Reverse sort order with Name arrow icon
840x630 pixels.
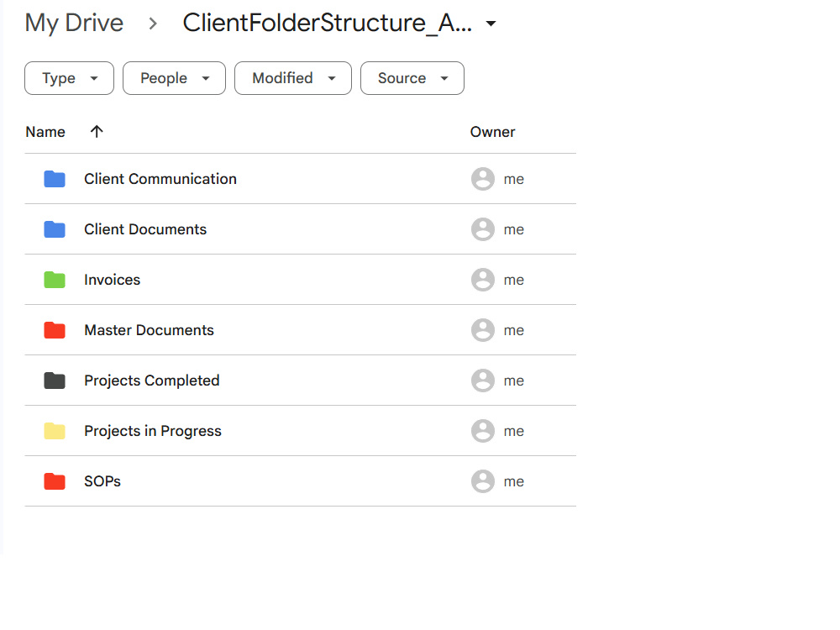[x=97, y=131]
